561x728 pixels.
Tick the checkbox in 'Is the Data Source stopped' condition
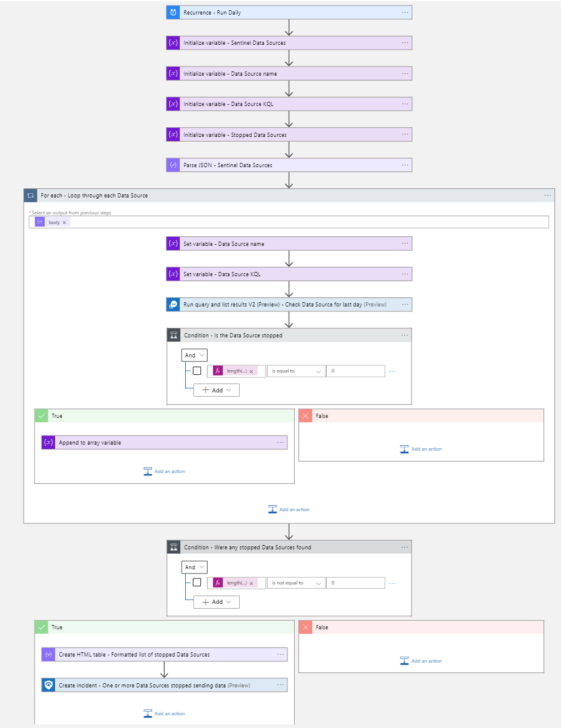tap(197, 371)
